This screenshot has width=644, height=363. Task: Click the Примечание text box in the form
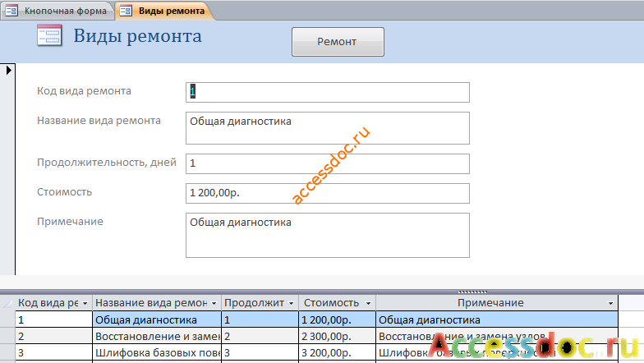point(327,235)
